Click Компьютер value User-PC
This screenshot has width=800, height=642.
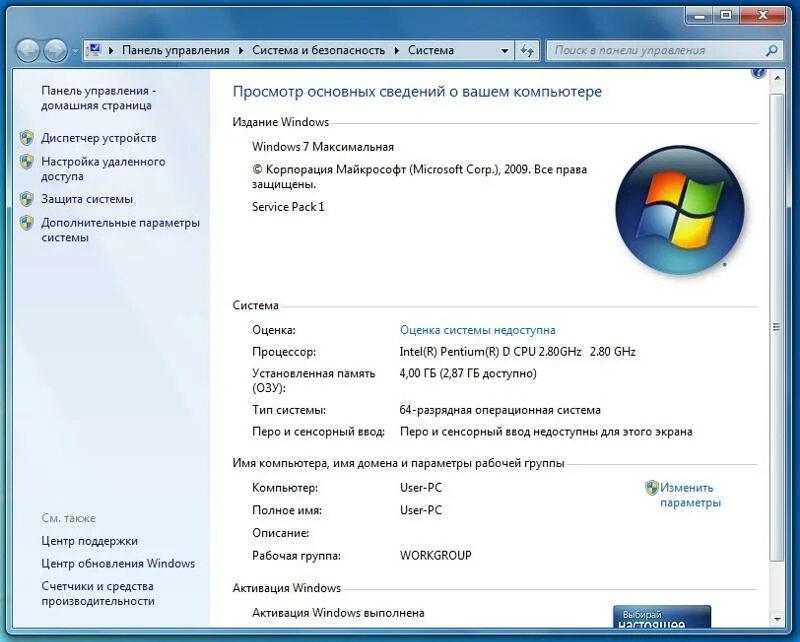tap(421, 488)
